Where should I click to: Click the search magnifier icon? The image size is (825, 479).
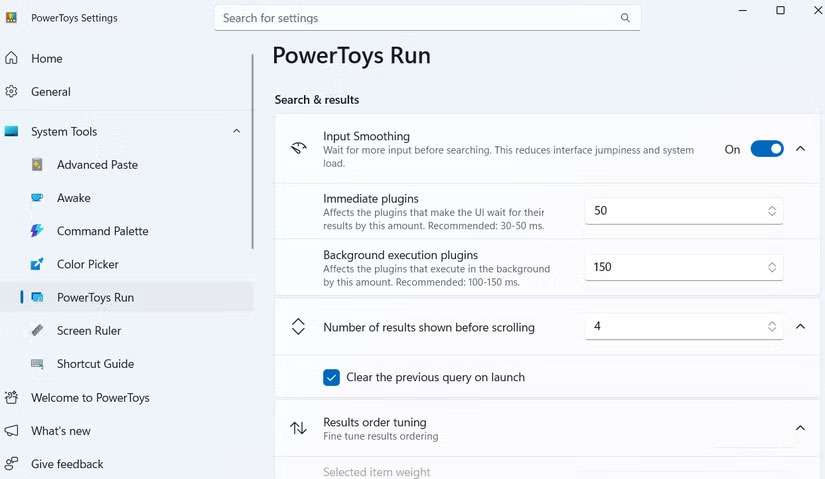[625, 18]
